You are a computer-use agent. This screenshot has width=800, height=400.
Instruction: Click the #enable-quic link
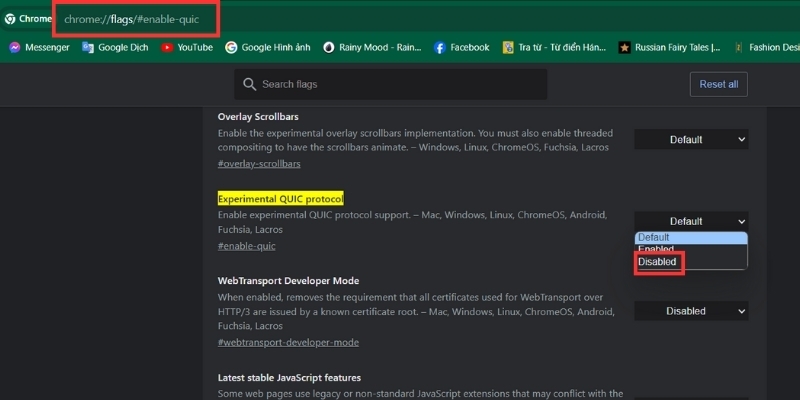pyautogui.click(x=246, y=246)
